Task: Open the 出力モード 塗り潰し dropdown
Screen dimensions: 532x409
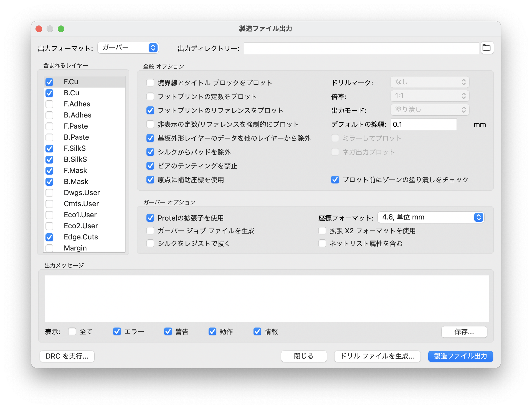Action: [x=430, y=110]
